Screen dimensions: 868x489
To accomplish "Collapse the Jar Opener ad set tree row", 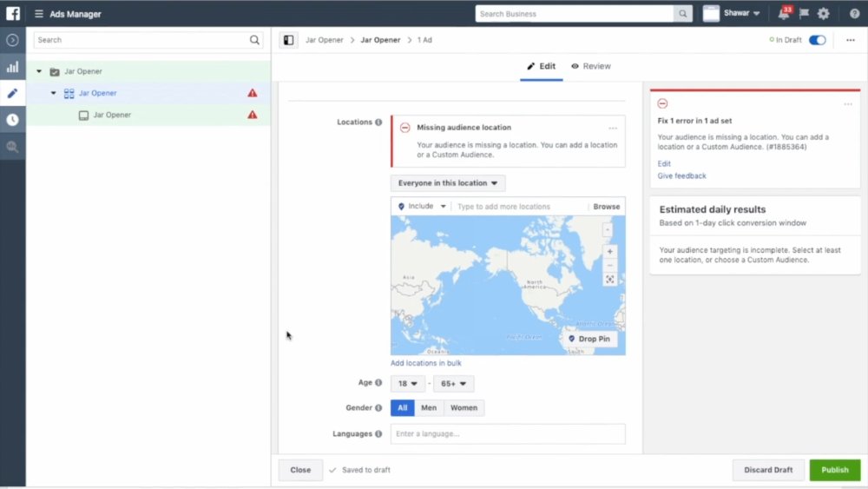I will click(53, 93).
